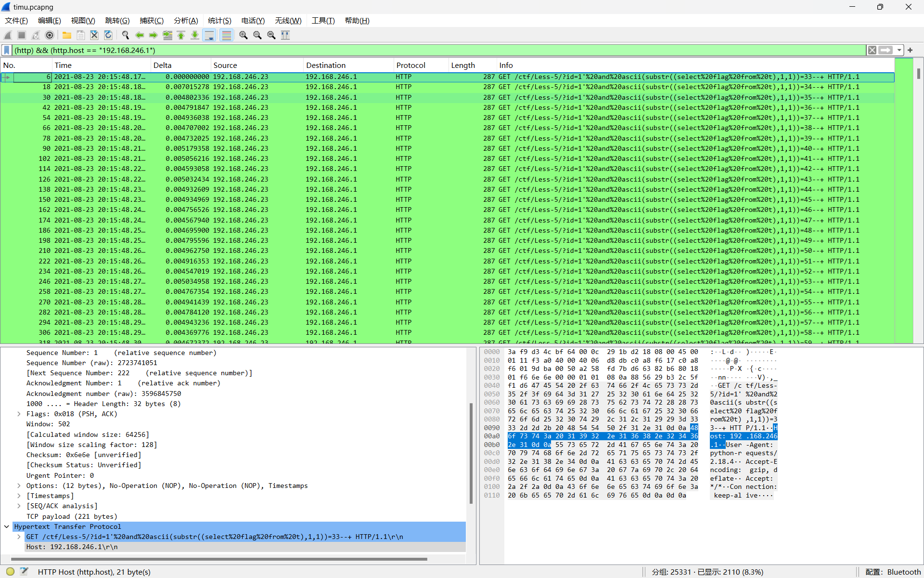This screenshot has width=924, height=578.
Task: Add a filter button with plus icon
Action: point(910,50)
